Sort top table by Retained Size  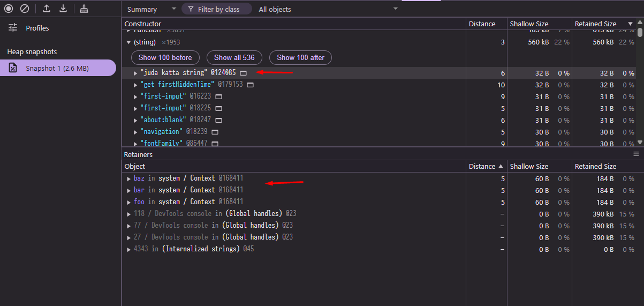[604, 24]
